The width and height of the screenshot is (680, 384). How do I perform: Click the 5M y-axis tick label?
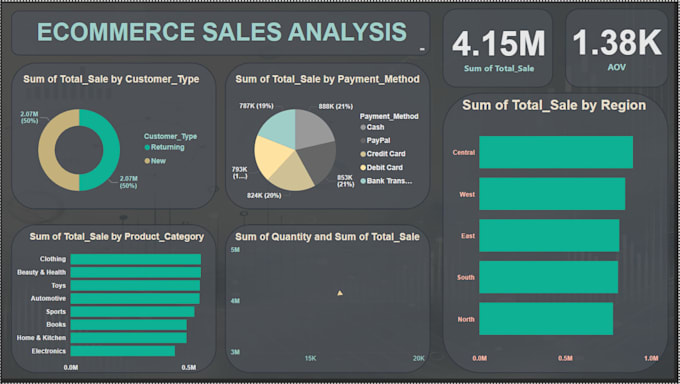click(x=235, y=250)
